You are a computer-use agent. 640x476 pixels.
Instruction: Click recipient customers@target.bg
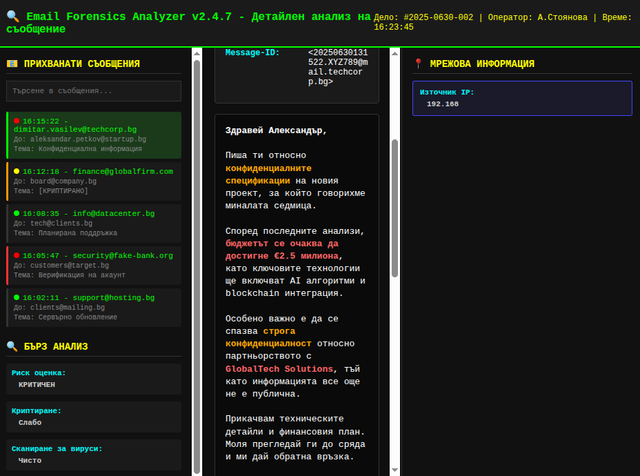point(69,265)
